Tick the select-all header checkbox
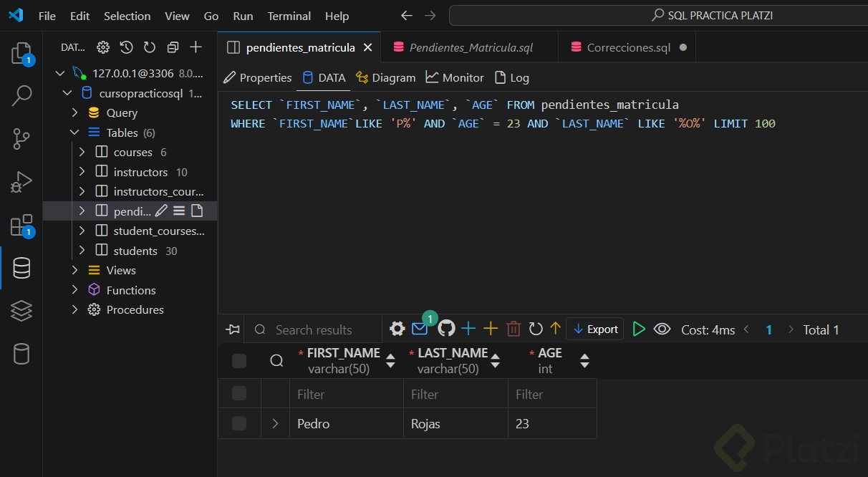 pyautogui.click(x=239, y=361)
